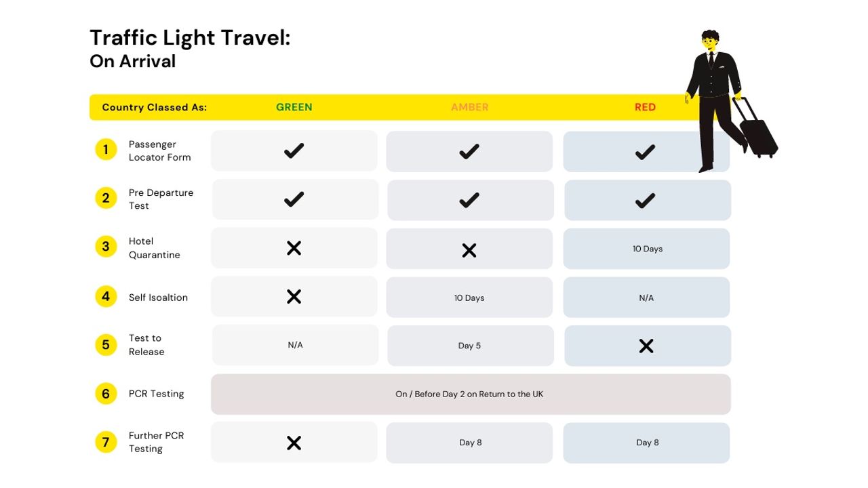This screenshot has height=488, width=868.
Task: Click the Amber Test to Release Day 5 cell
Action: coord(471,346)
